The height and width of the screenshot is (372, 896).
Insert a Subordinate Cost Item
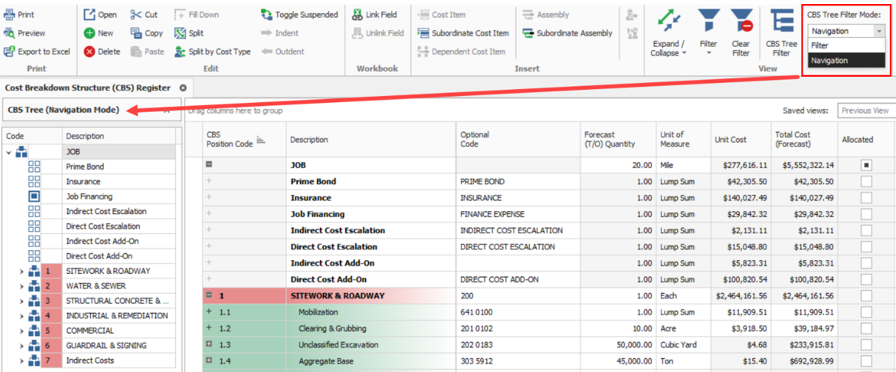pos(463,33)
